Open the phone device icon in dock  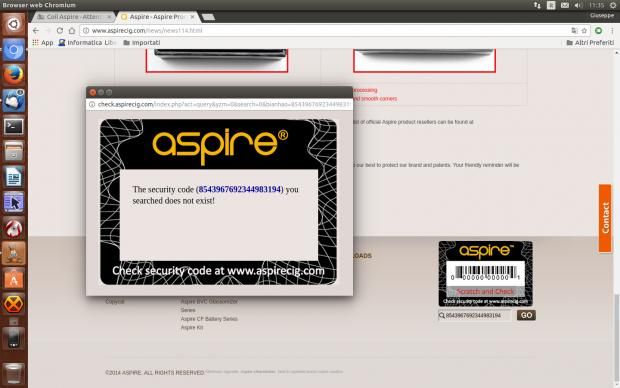coord(13,339)
